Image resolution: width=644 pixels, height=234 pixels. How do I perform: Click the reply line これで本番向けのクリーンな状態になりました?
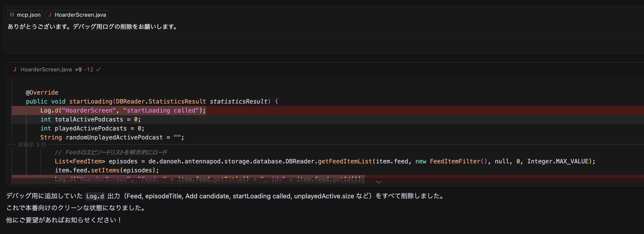[x=76, y=208]
